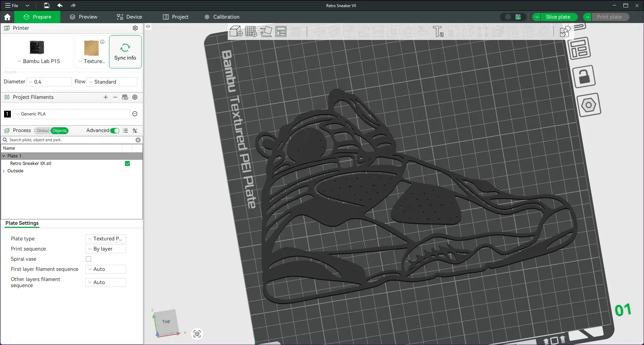644x345 pixels.
Task: Click the Slice plate button
Action: tap(558, 17)
